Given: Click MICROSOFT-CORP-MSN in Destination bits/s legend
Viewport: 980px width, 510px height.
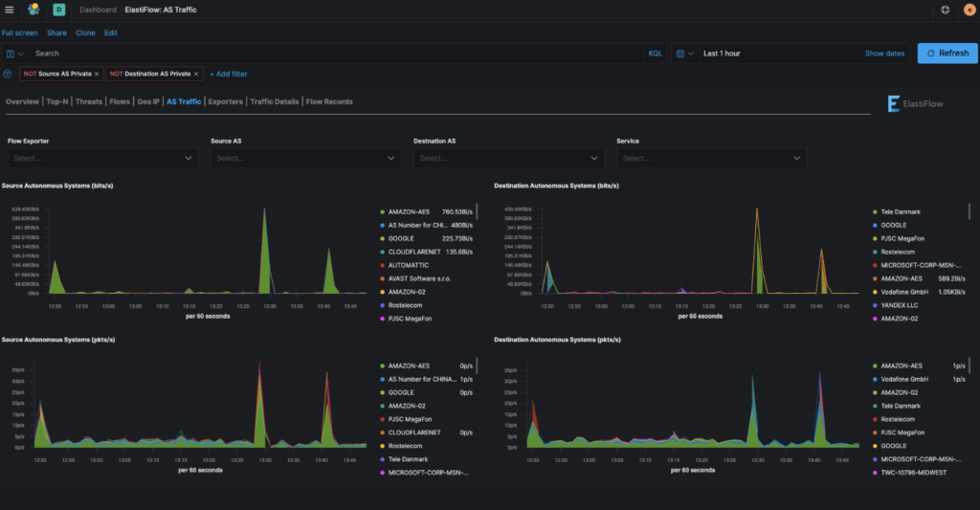Looking at the screenshot, I should 921,266.
